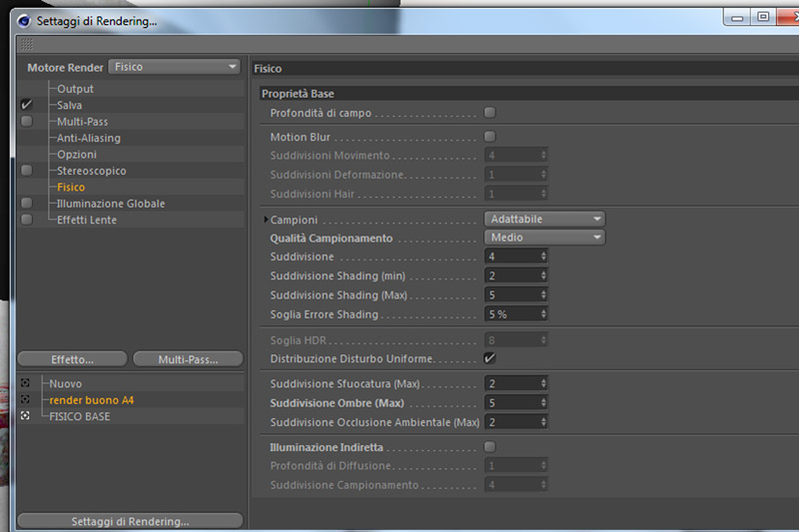Open the Campioni Adattabile dropdown
799x532 pixels.
click(544, 219)
